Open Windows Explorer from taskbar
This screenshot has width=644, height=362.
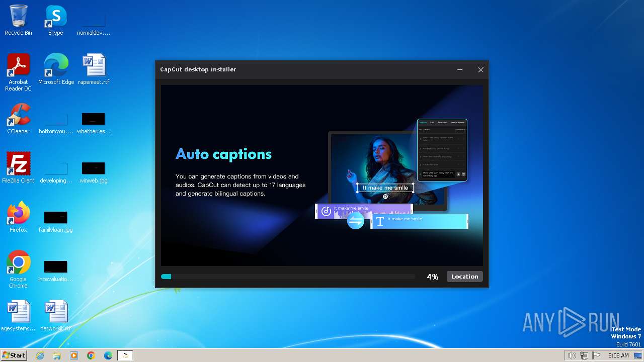pos(57,355)
